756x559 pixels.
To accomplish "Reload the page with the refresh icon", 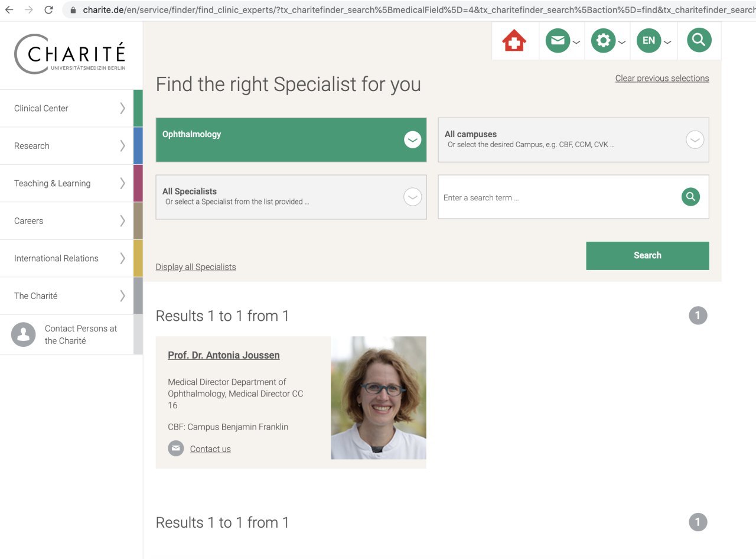I will pyautogui.click(x=49, y=10).
